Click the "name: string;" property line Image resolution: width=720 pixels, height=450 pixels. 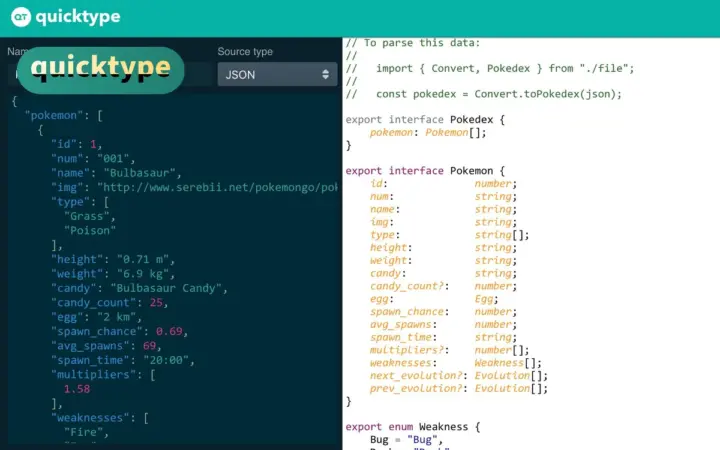click(444, 209)
